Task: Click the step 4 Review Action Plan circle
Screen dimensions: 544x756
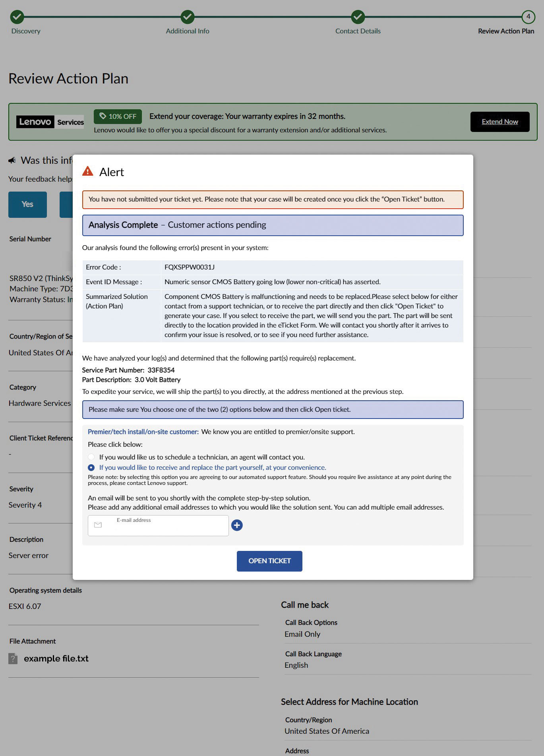Action: click(528, 17)
